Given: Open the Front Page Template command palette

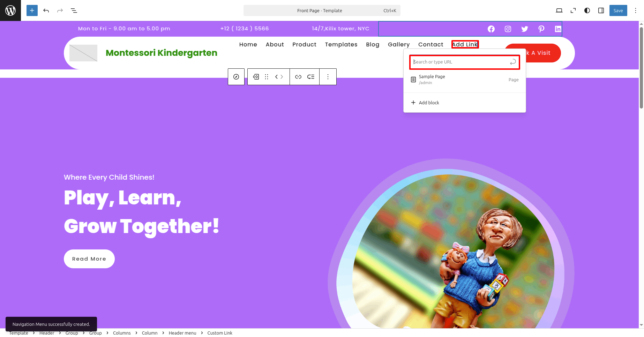Looking at the screenshot, I should click(322, 10).
